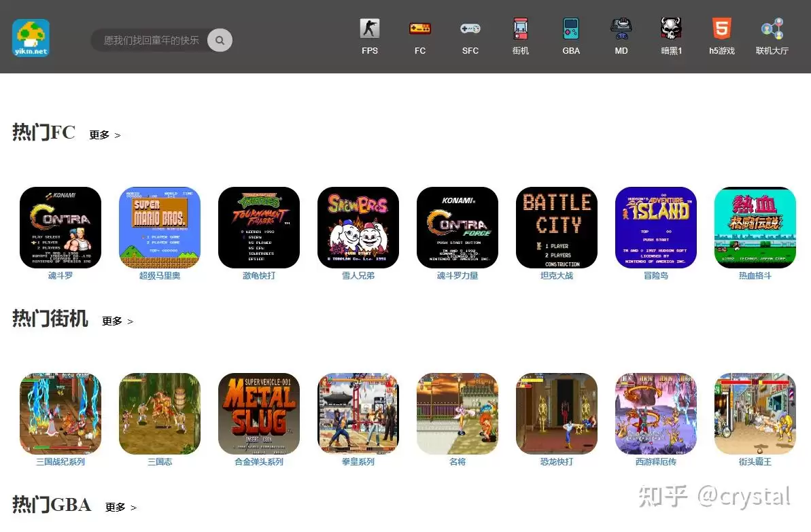Open the Super Mario Bros thumbnail
The image size is (811, 532).
coord(160,228)
